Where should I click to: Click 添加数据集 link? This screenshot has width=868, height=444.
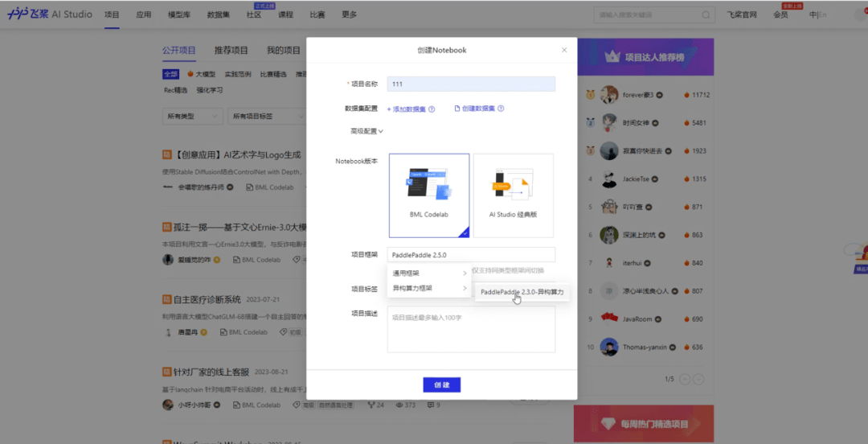[x=407, y=109]
